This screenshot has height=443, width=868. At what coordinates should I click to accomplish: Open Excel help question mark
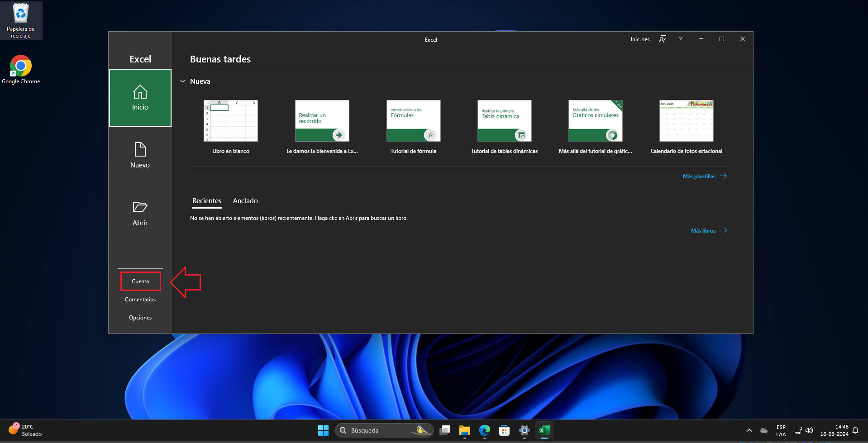[x=680, y=39]
